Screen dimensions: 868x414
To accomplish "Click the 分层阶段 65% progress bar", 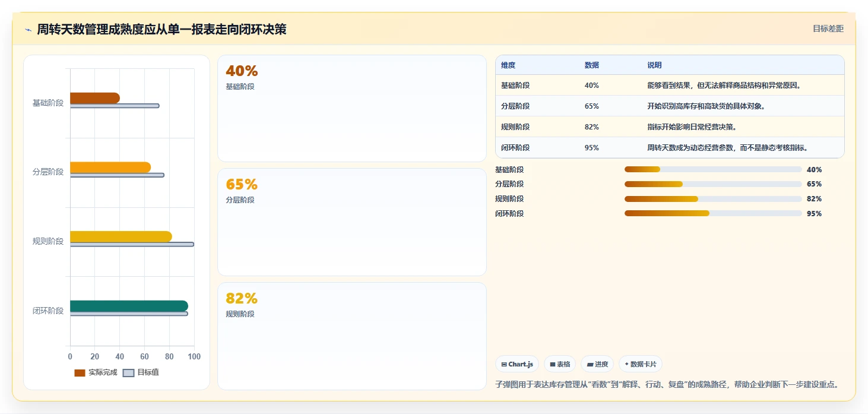I will point(713,184).
